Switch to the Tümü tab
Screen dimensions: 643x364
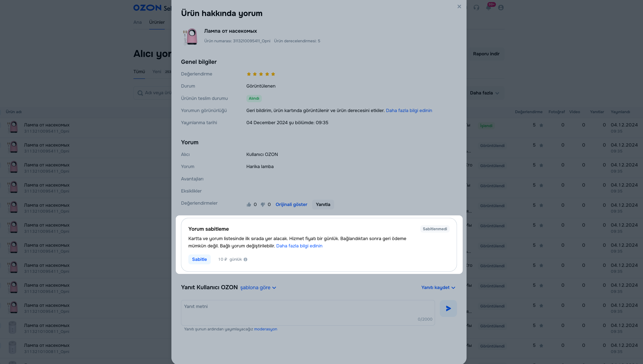[x=139, y=72]
